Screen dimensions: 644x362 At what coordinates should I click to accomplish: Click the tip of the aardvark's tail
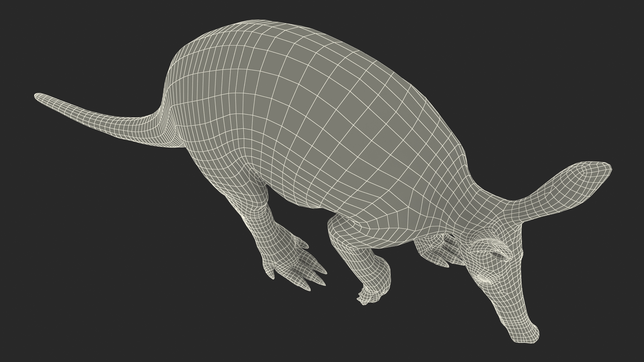(x=38, y=97)
